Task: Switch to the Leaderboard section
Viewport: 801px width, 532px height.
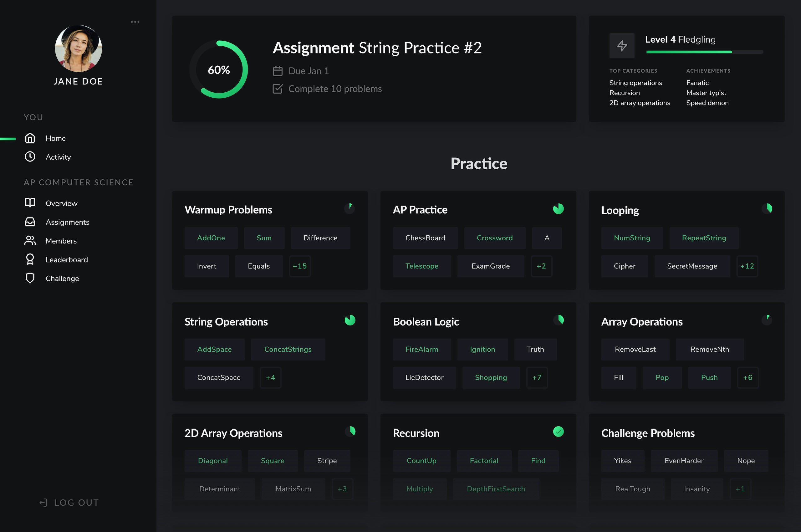Action: click(67, 259)
